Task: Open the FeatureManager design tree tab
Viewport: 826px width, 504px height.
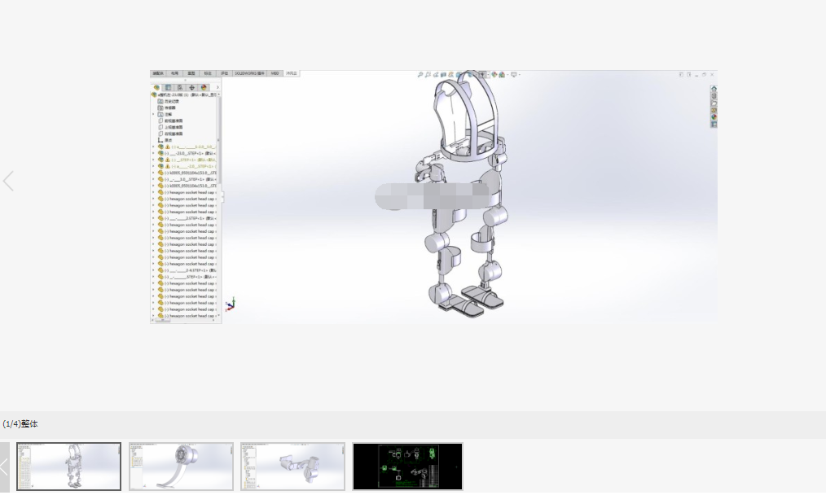Action: (156, 87)
